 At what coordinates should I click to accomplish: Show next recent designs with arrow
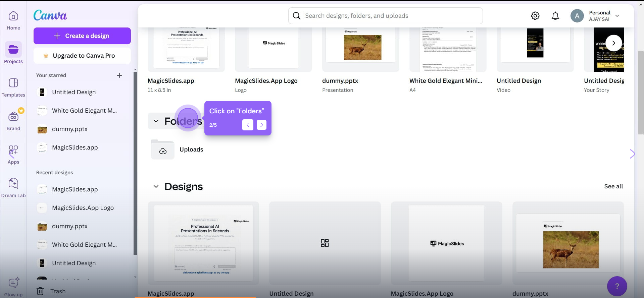click(x=613, y=43)
